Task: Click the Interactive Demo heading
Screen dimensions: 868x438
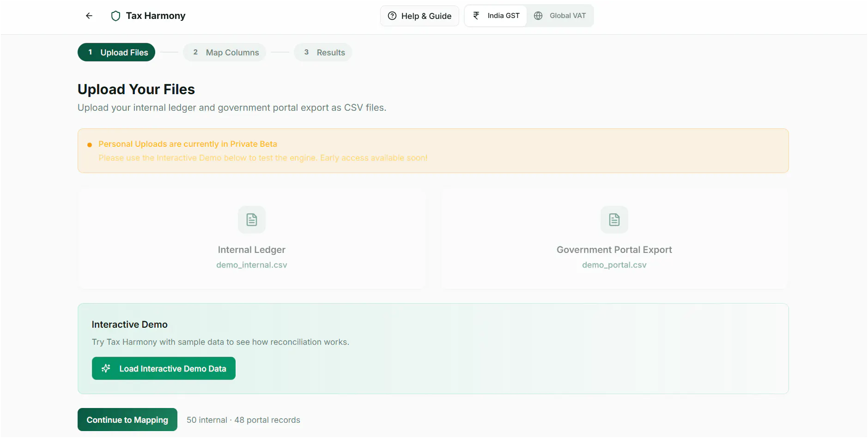Action: (x=130, y=324)
